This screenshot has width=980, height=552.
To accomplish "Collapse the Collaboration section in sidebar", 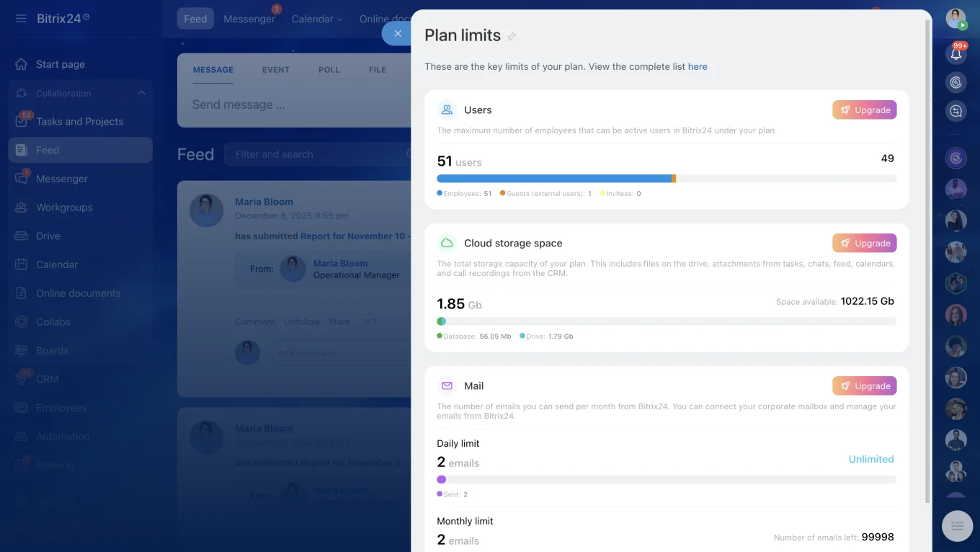I will (x=141, y=93).
